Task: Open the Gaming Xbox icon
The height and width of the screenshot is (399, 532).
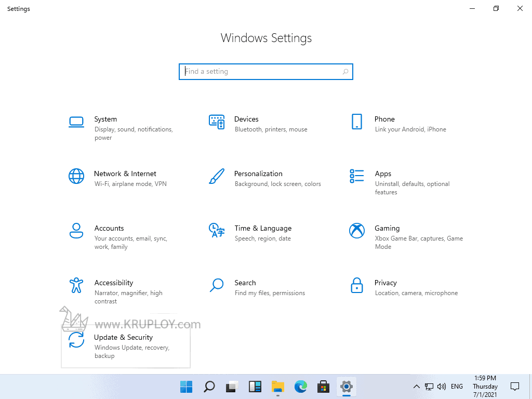Action: [356, 231]
